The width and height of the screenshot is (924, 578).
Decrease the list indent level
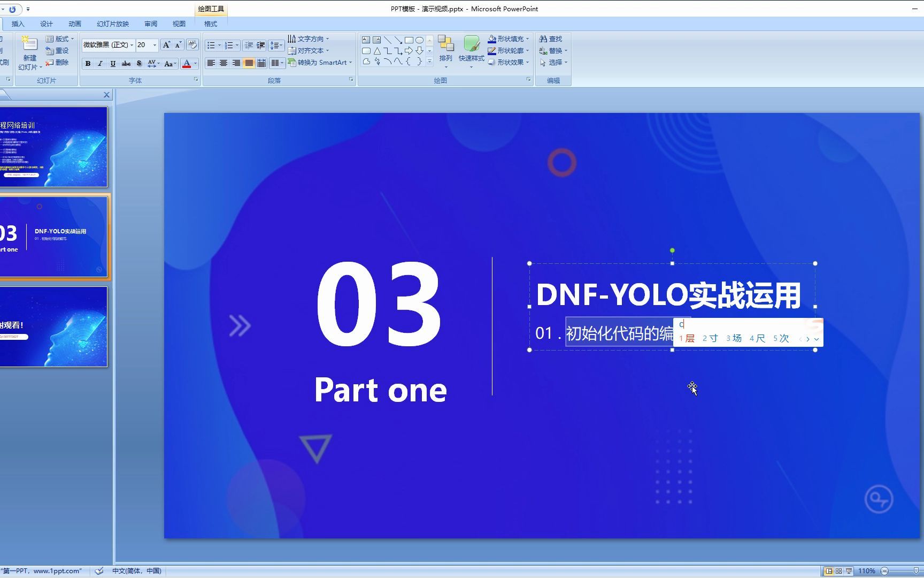click(x=249, y=45)
